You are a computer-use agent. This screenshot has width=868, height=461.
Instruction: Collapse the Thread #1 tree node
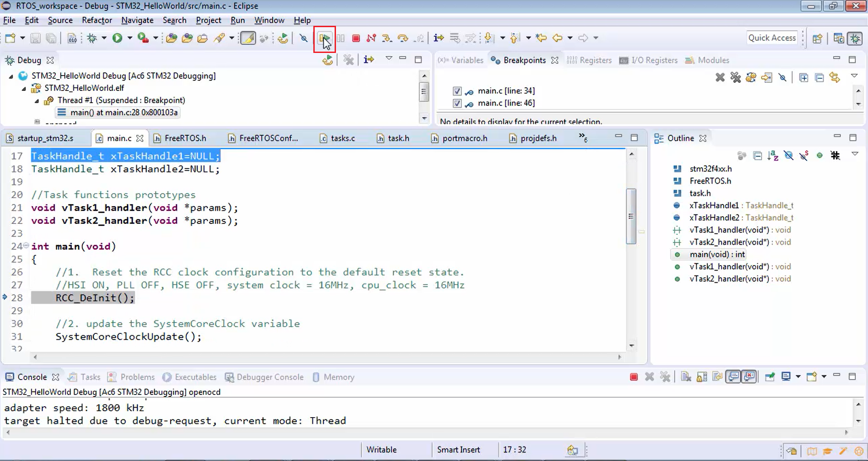pos(37,100)
